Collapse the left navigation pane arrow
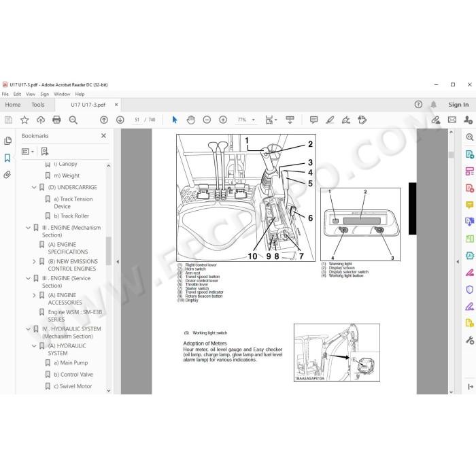 (x=118, y=262)
